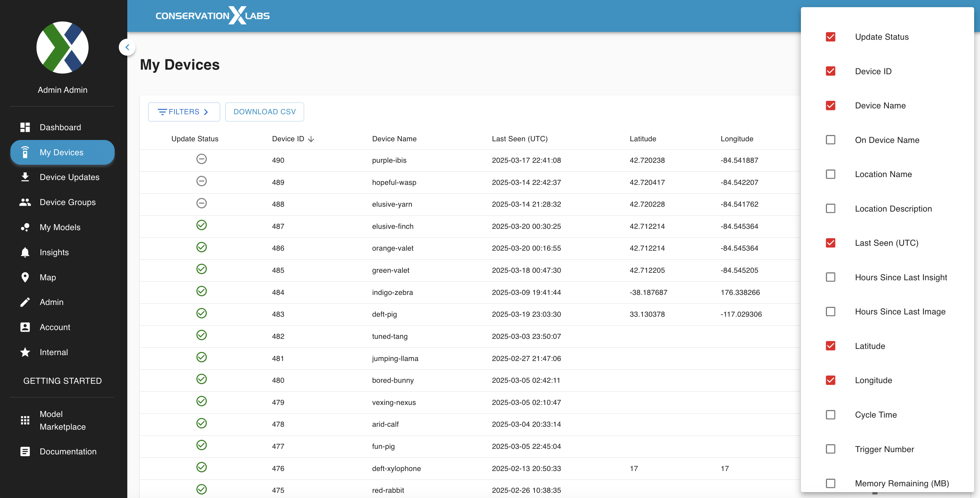Click the Device Updates download icon
Screen dimensions: 980x498
pyautogui.click(x=25, y=177)
